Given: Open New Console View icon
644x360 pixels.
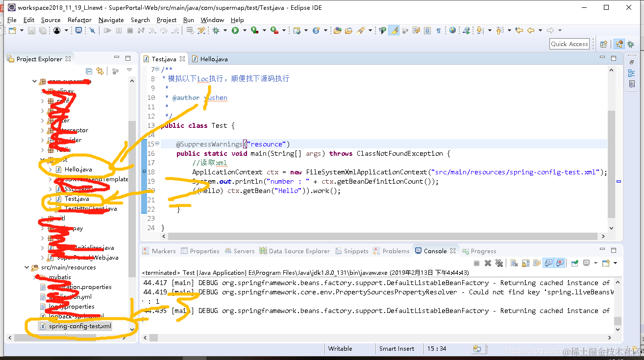Looking at the screenshot, I should 606,263.
